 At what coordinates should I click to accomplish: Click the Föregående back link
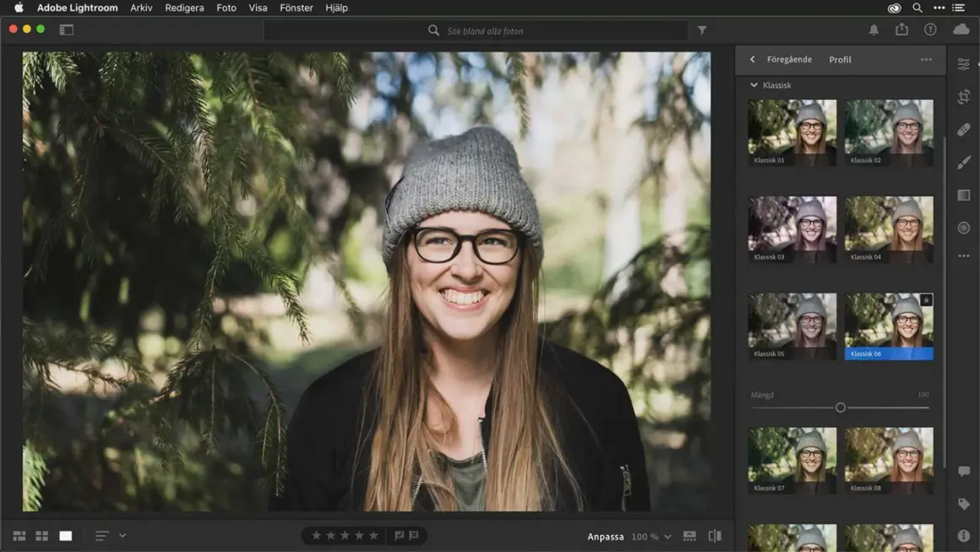tap(789, 59)
